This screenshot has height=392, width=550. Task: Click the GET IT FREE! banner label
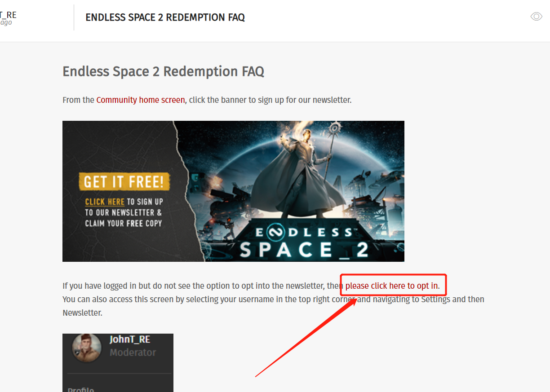pyautogui.click(x=124, y=182)
